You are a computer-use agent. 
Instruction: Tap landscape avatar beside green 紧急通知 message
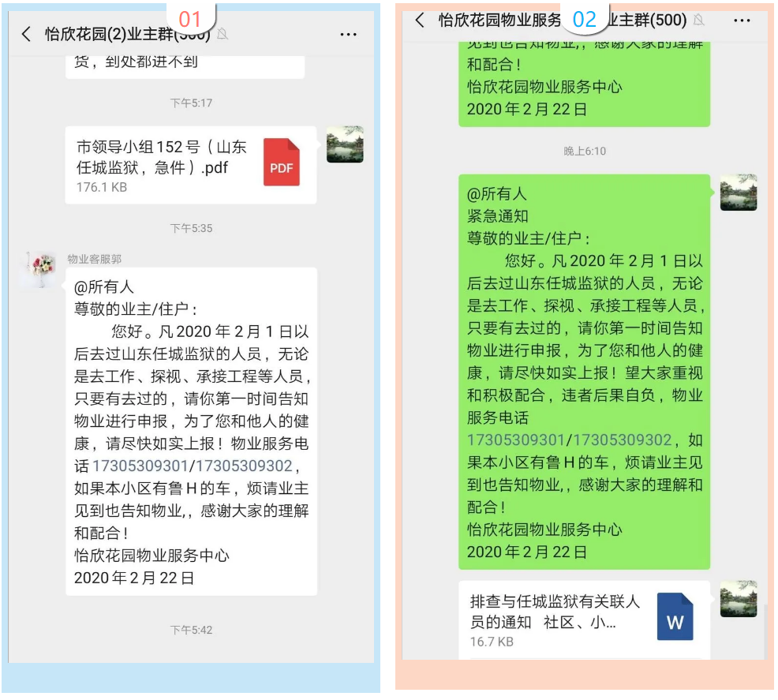[739, 193]
